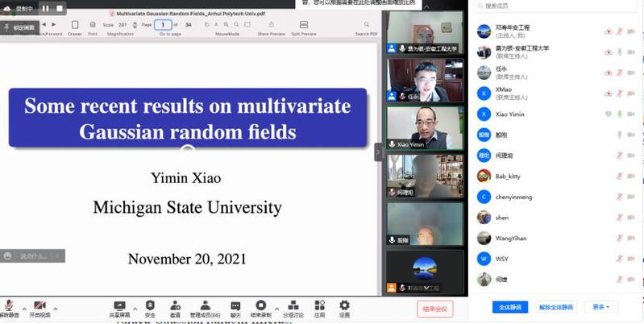Open the Invite participants icon
Viewport: 644px width, 324px height.
click(x=175, y=309)
